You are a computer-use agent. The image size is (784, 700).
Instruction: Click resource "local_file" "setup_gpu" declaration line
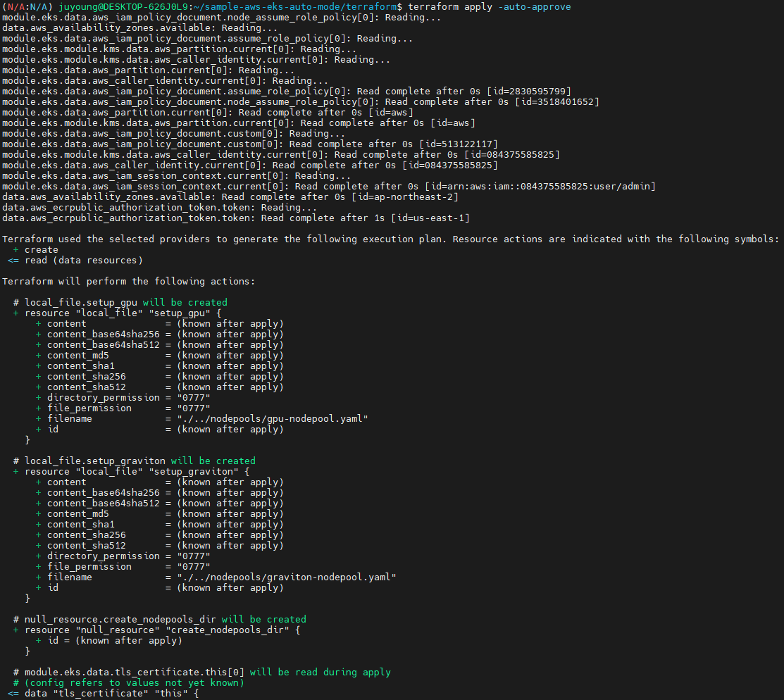point(117,313)
